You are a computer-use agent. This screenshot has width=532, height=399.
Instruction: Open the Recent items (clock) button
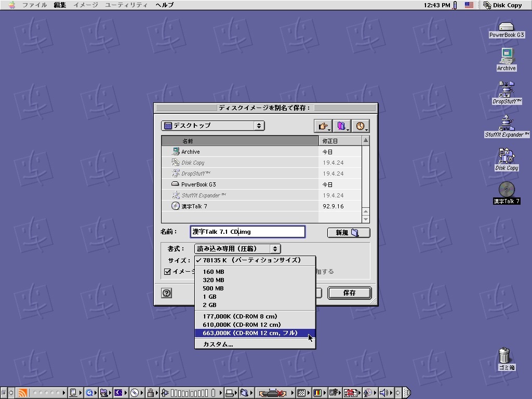(x=361, y=126)
